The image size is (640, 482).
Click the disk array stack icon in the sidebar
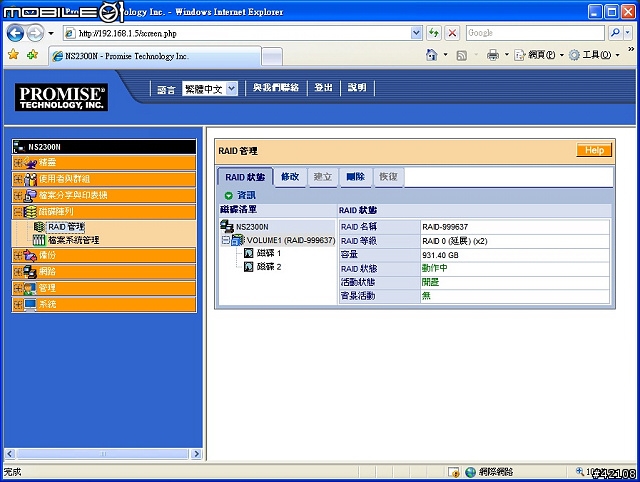[30, 212]
